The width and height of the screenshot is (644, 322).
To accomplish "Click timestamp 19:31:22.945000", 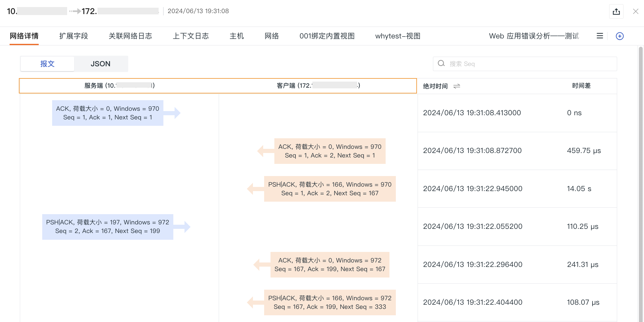I will pyautogui.click(x=473, y=189).
